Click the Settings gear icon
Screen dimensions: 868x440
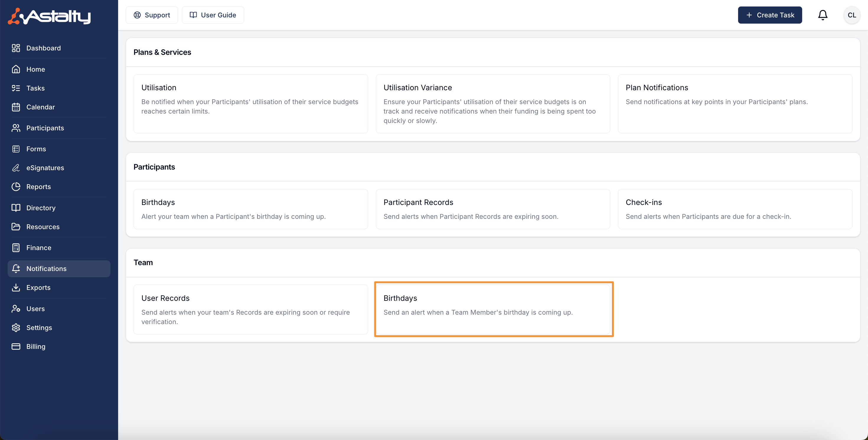16,328
